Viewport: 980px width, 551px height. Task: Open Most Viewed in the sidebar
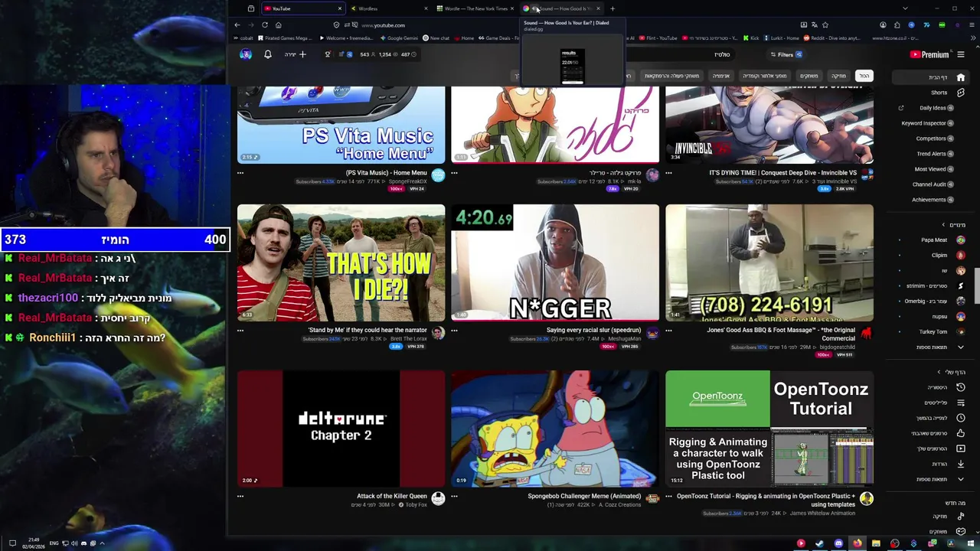tap(934, 169)
